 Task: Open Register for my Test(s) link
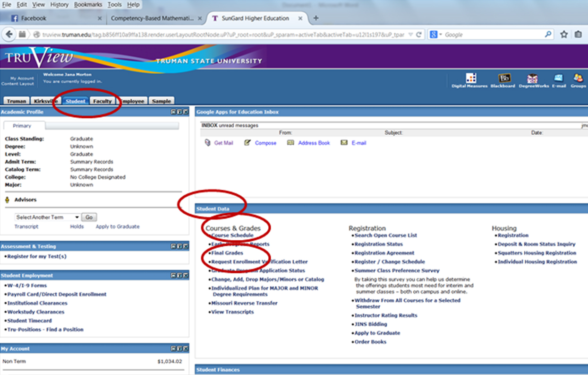point(37,256)
